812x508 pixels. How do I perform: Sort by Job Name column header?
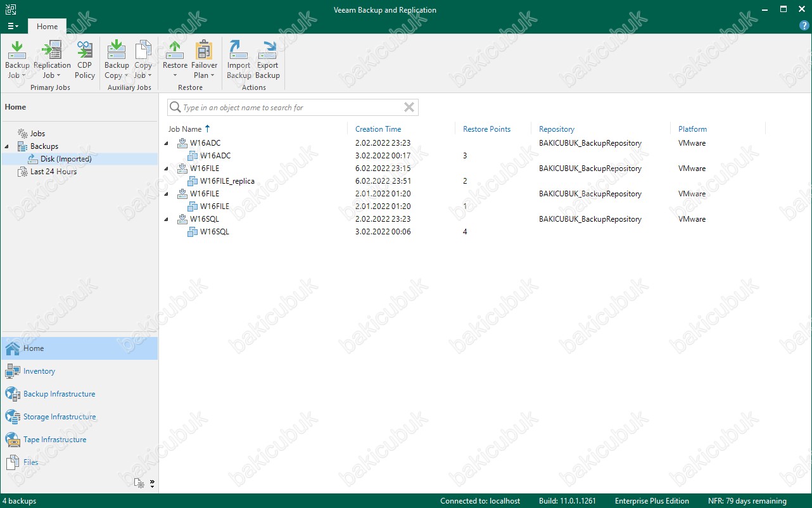(185, 129)
